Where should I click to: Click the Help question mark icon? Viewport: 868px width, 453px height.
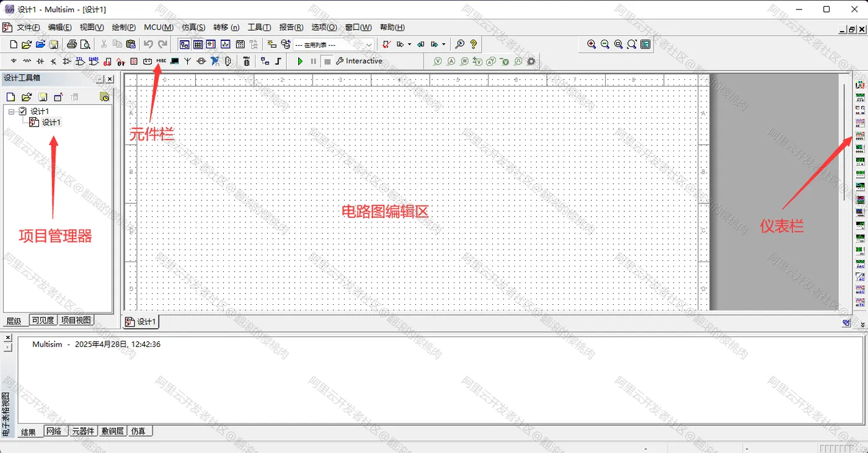474,44
